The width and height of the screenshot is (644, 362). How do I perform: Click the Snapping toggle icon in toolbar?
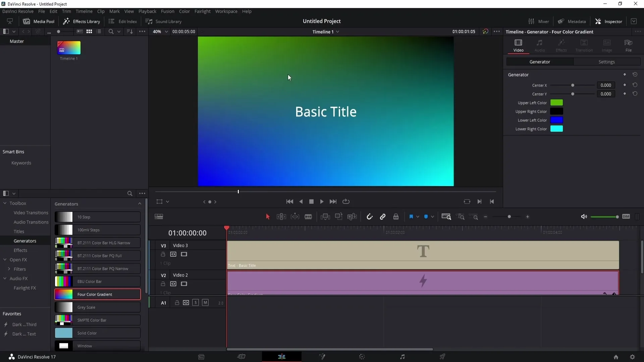pos(370,217)
